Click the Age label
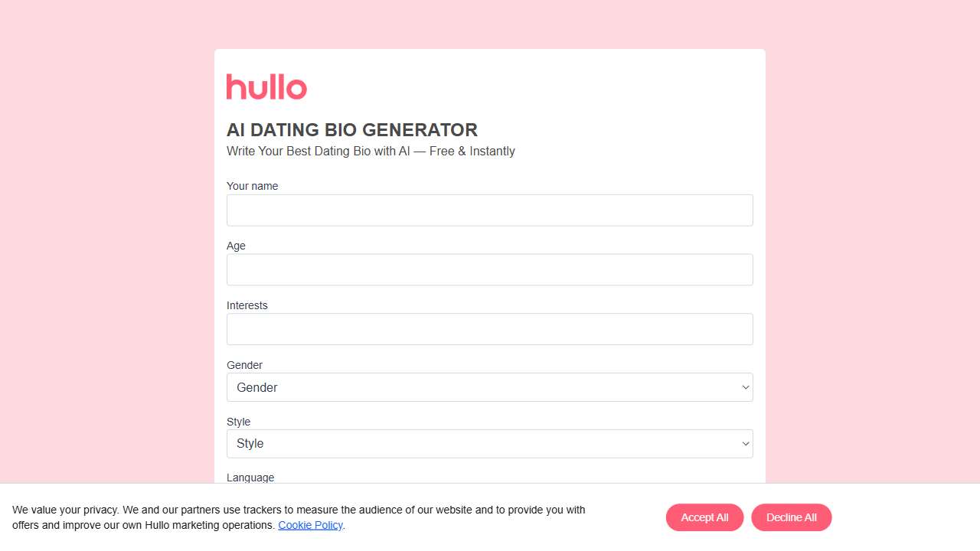Image resolution: width=980 pixels, height=551 pixels. (236, 246)
